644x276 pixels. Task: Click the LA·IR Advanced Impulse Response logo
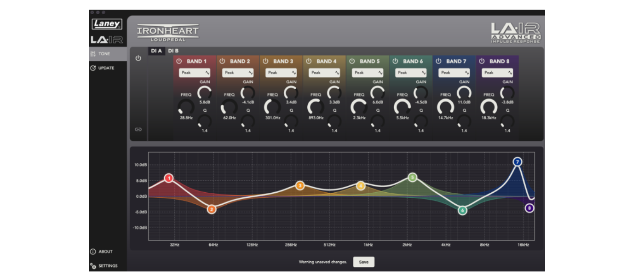point(516,33)
